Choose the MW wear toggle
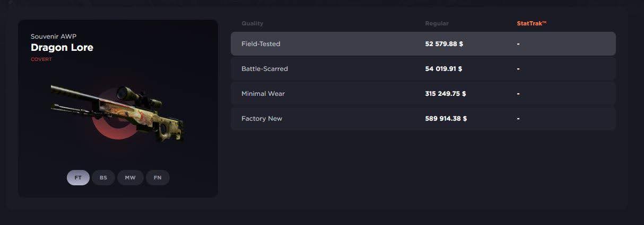Image resolution: width=644 pixels, height=225 pixels. (130, 177)
